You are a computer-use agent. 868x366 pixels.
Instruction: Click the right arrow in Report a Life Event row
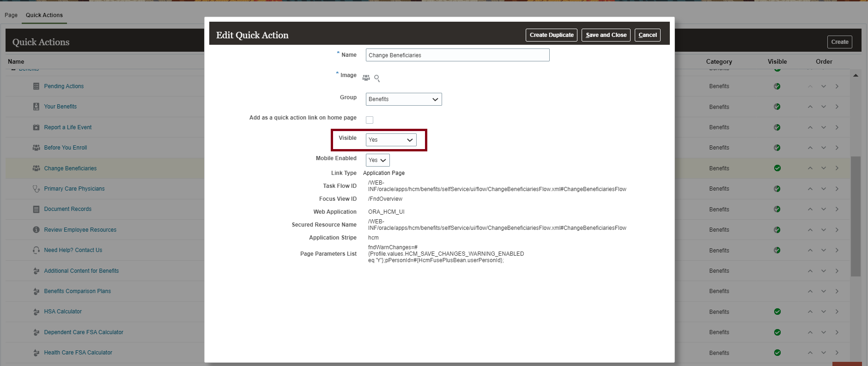[837, 127]
